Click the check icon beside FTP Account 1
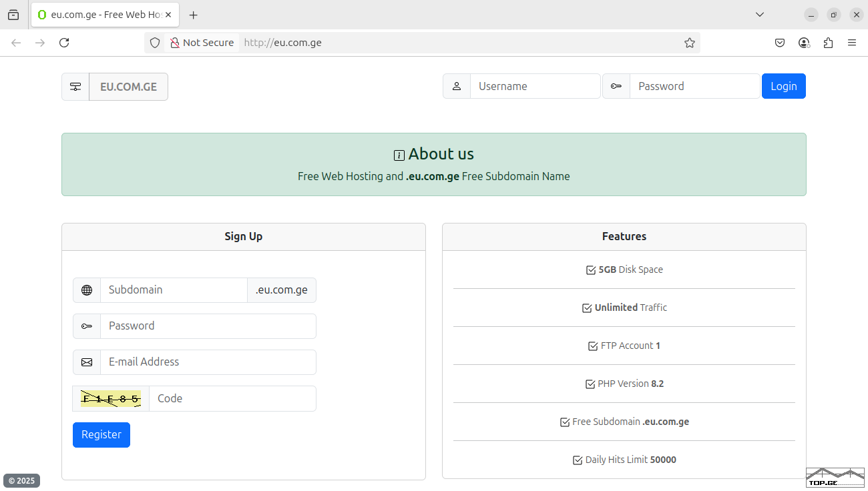Viewport: 868px width, 491px height. coord(593,346)
